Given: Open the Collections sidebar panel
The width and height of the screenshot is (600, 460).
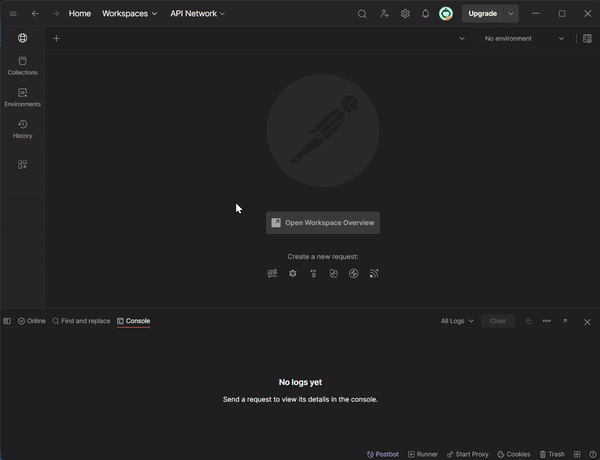Looking at the screenshot, I should pos(23,66).
